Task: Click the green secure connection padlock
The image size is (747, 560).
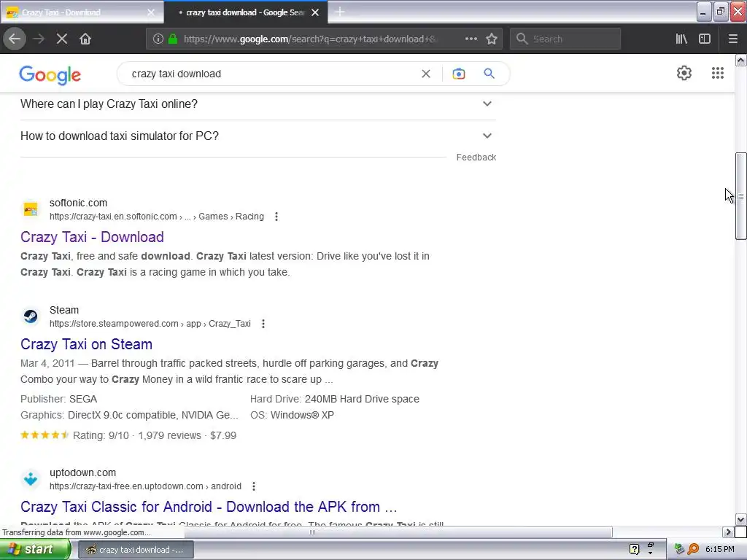Action: (x=172, y=39)
